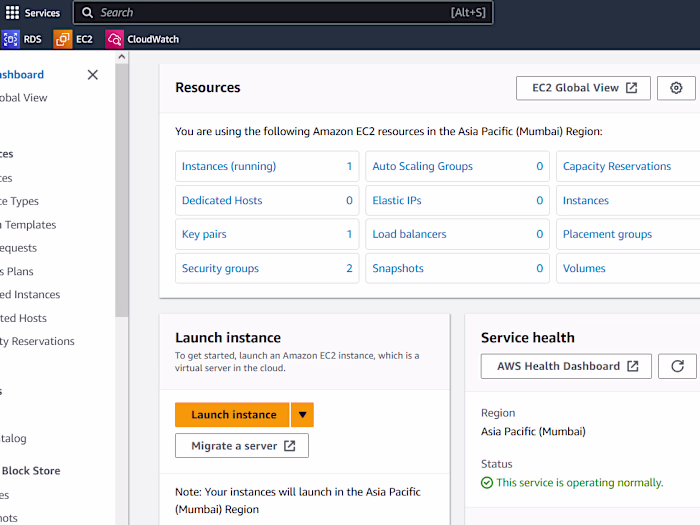Image resolution: width=700 pixels, height=525 pixels.
Task: Expand the Launch instance dropdown arrow
Action: pos(302,415)
